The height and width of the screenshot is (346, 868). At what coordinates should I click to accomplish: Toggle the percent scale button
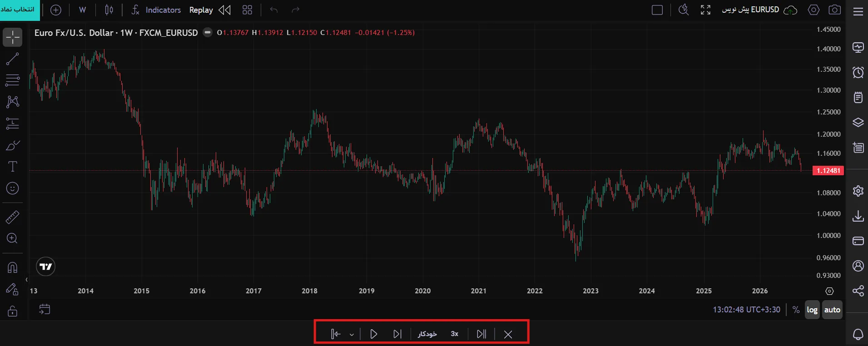point(796,310)
